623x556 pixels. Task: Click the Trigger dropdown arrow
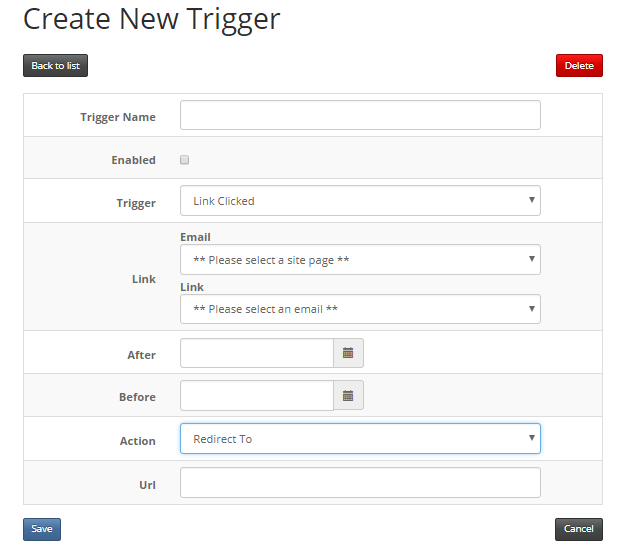coord(532,200)
